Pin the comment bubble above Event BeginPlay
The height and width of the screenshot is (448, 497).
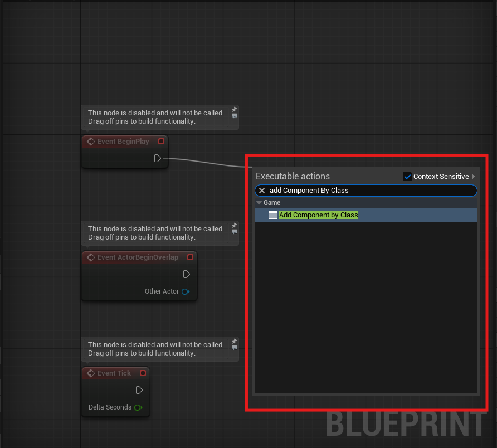pos(234,109)
